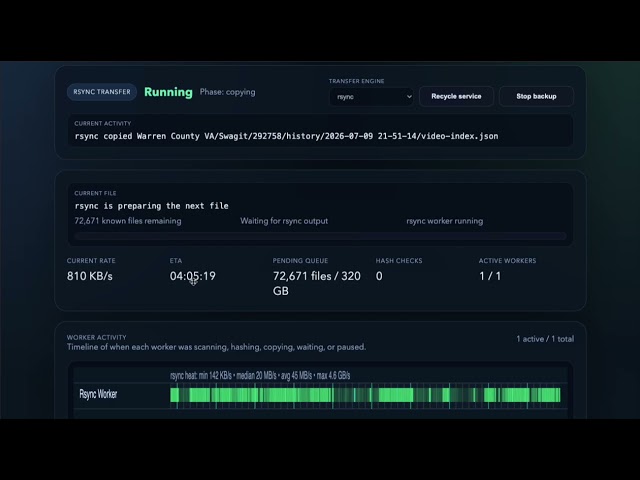This screenshot has height=480, width=640.
Task: Click the Hash Checks 0 value
Action: point(379,276)
